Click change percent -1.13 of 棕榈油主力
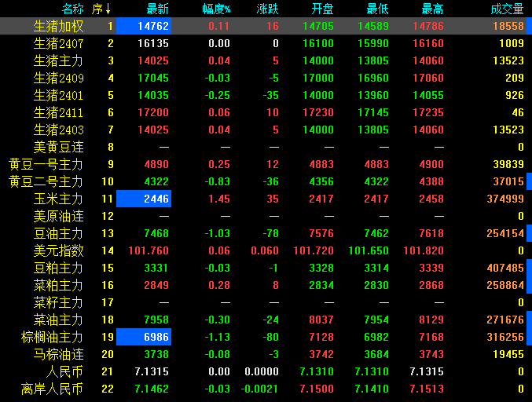Image resolution: width=532 pixels, height=402 pixels. point(217,338)
